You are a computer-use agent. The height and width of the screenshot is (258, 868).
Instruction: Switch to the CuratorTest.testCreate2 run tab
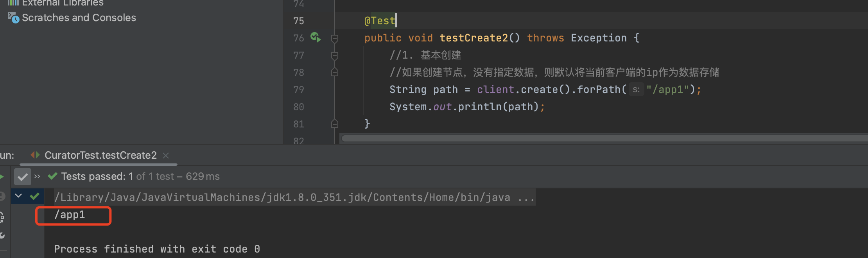click(100, 155)
